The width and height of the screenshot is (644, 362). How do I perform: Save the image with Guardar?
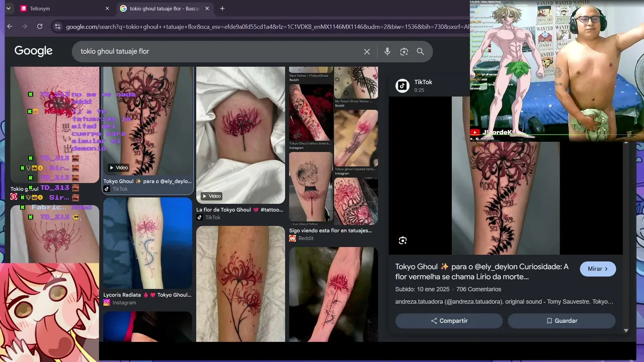point(561,321)
